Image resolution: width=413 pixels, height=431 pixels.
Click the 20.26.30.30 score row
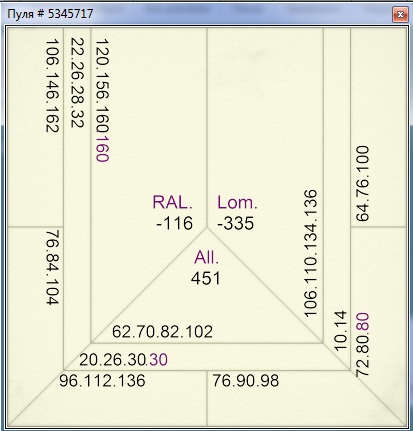123,360
